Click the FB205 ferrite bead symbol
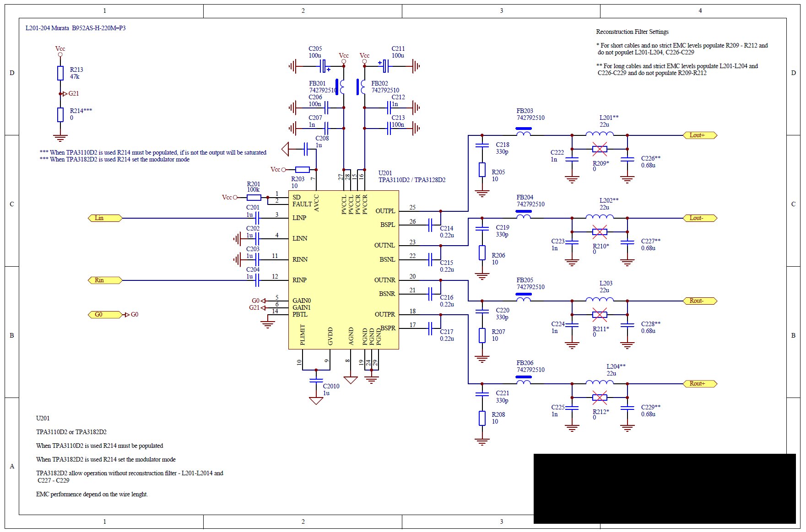 pos(524,297)
